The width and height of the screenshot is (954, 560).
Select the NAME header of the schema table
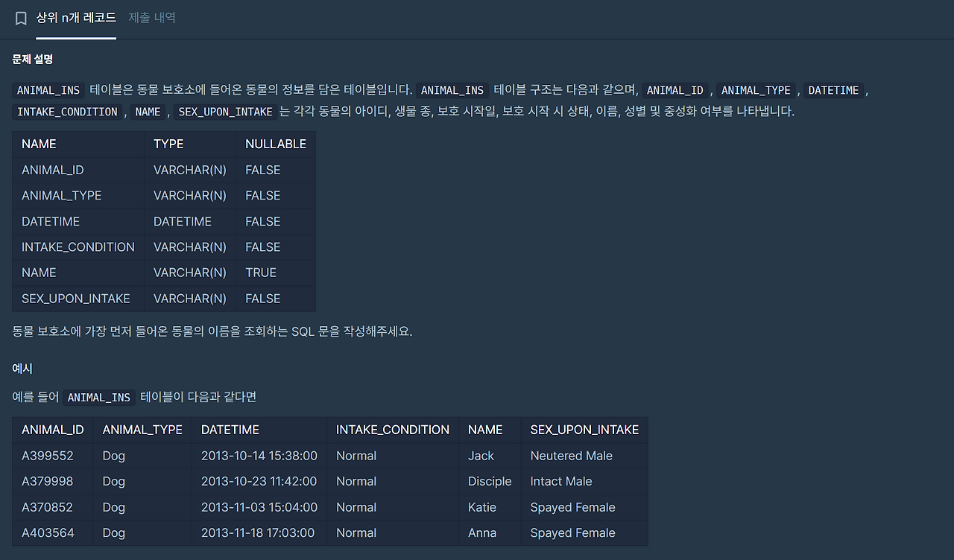pos(39,144)
